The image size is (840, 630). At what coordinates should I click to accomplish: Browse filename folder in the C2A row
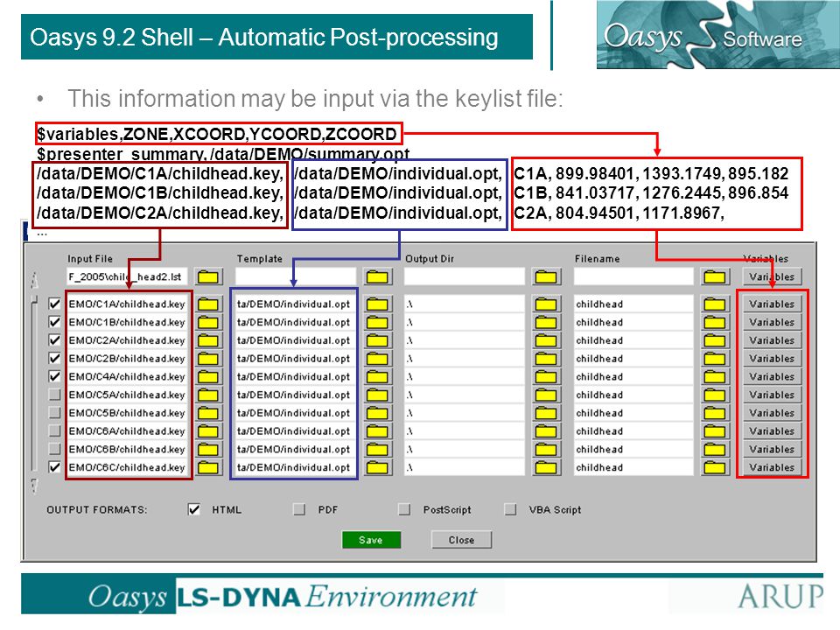tap(715, 340)
